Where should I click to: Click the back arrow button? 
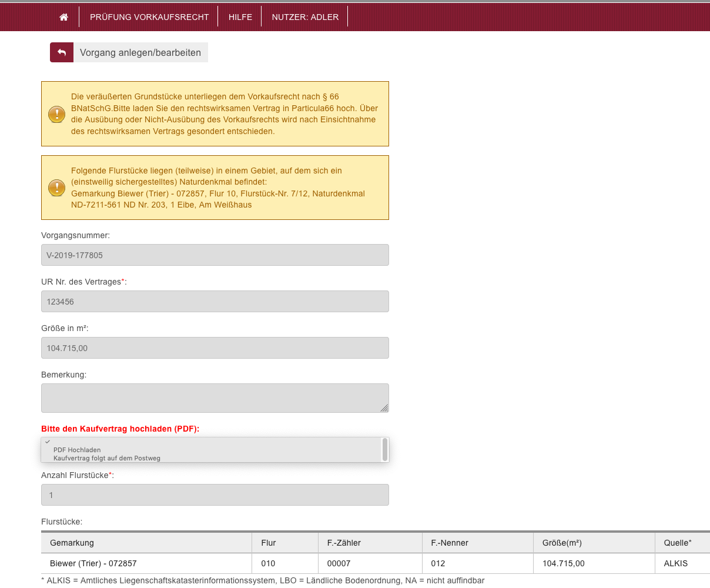point(62,52)
